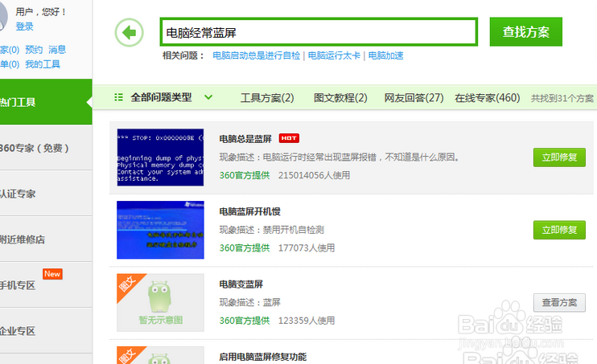597x364 pixels.
Task: Click 360官方提供 under 电脑蓝屏开机慢
Action: [245, 248]
